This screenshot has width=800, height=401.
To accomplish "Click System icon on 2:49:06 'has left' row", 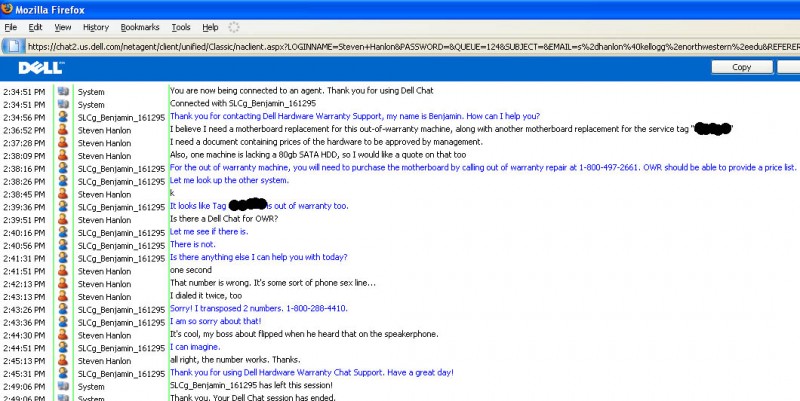I will point(63,386).
